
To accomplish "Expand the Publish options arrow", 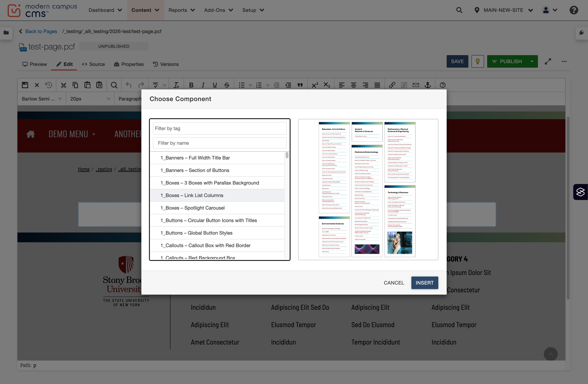I will point(532,61).
